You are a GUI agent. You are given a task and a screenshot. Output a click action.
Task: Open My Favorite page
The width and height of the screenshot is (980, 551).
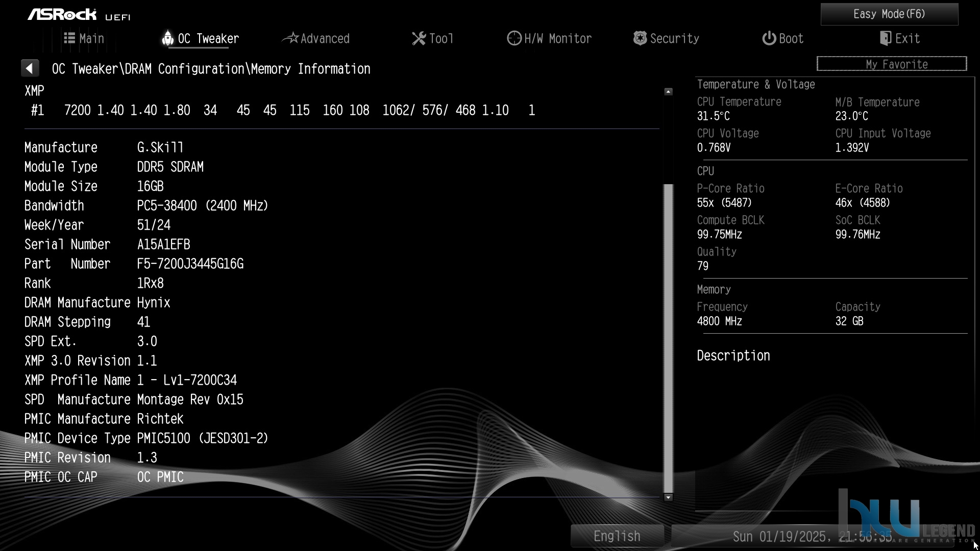coord(892,64)
